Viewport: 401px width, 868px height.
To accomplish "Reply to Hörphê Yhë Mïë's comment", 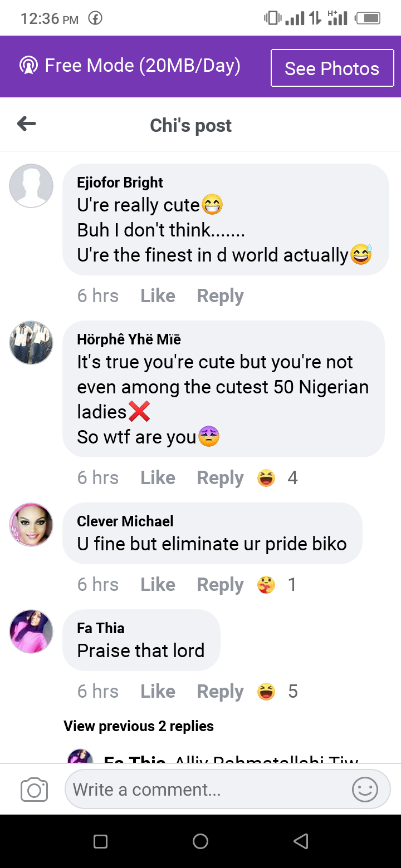I will point(220,478).
